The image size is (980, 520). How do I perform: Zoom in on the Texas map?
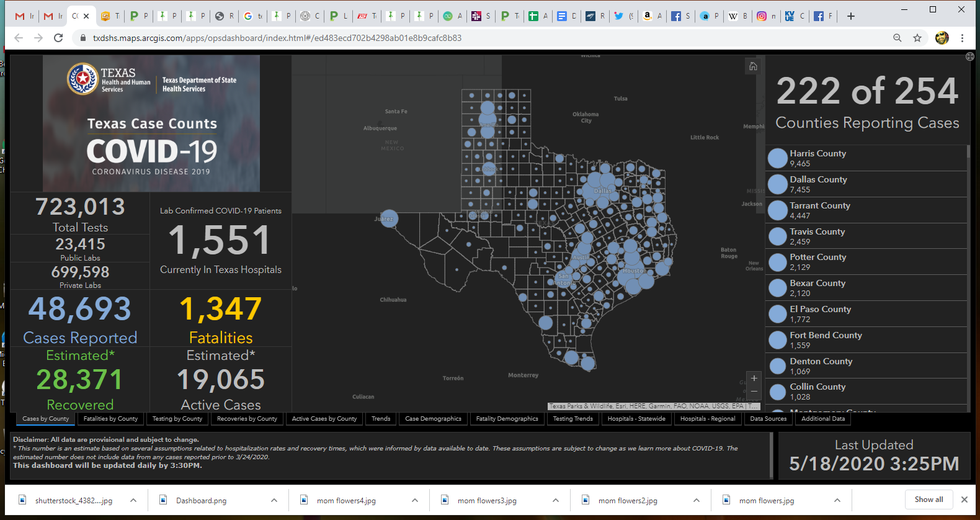click(754, 379)
